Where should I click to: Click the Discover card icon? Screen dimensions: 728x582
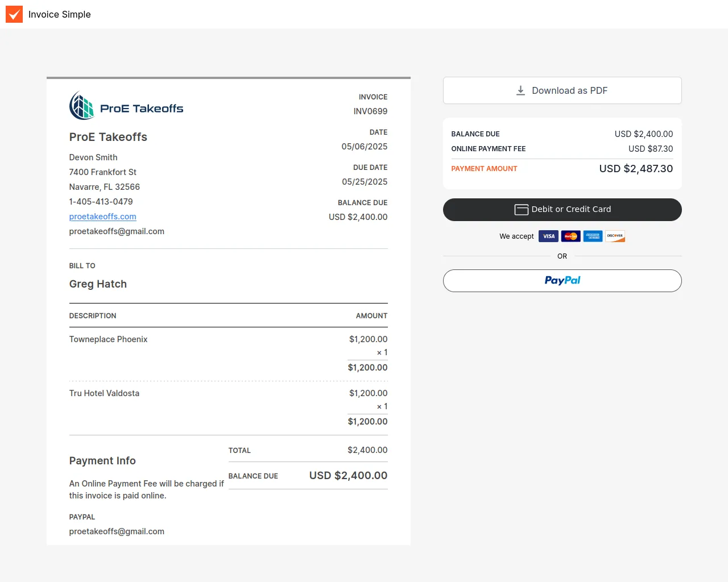615,236
